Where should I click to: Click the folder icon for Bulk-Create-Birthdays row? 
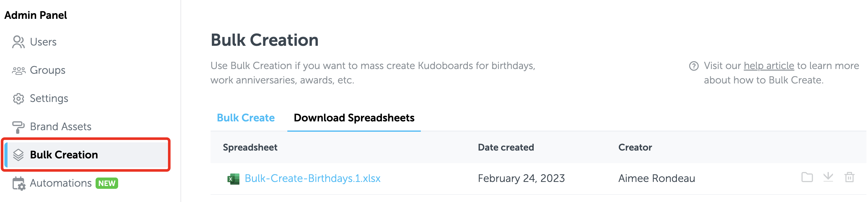pos(807,178)
